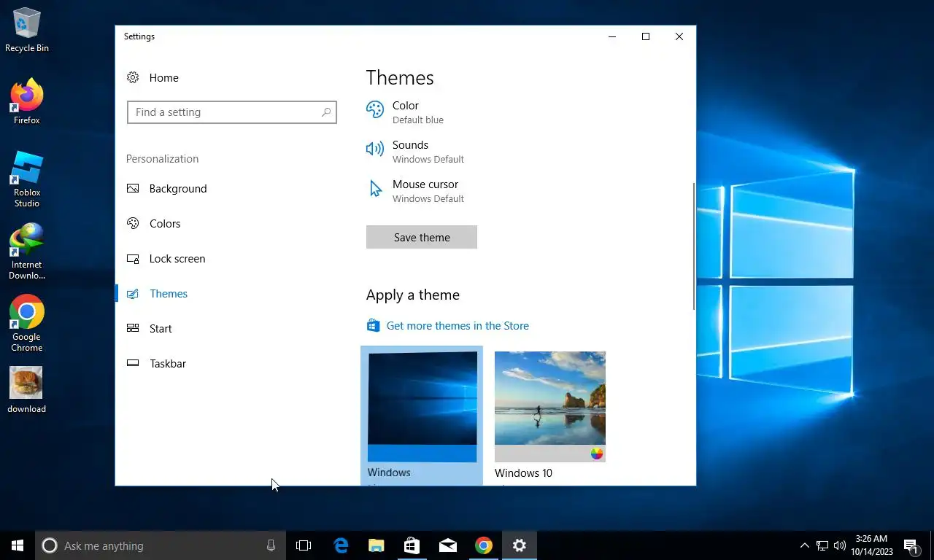The image size is (934, 560).
Task: Click the Taskbar icon in sidebar
Action: coord(133,363)
